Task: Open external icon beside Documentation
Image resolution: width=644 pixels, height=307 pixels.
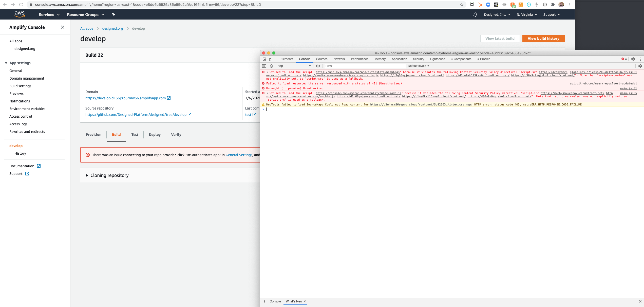Action: pyautogui.click(x=39, y=166)
